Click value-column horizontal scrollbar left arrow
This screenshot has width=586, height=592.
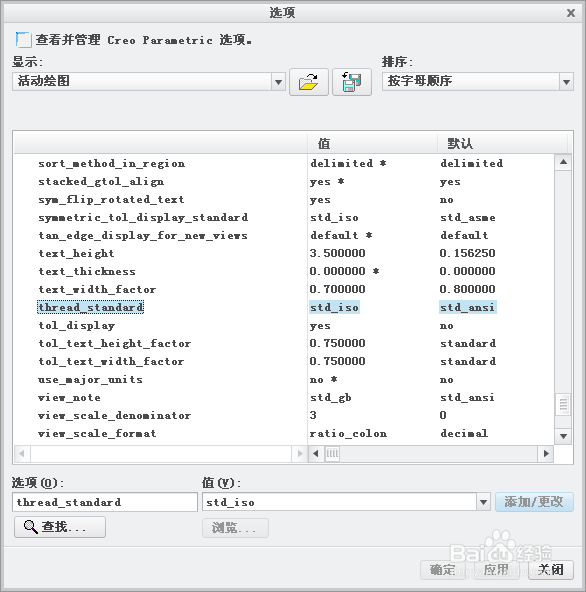coord(316,453)
